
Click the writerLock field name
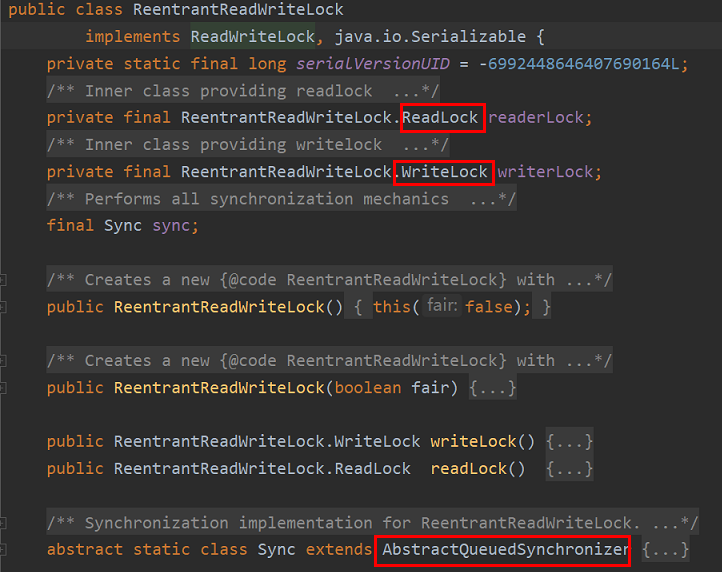(x=545, y=172)
